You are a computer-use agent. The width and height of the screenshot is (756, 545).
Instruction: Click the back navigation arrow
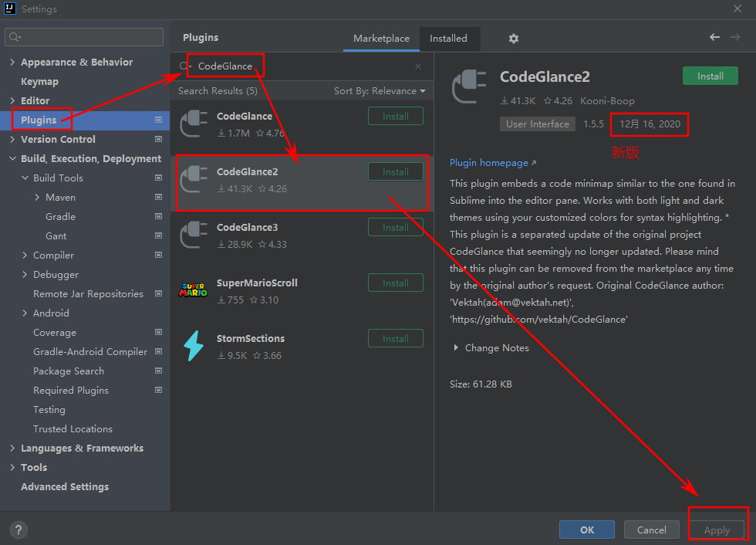(714, 37)
